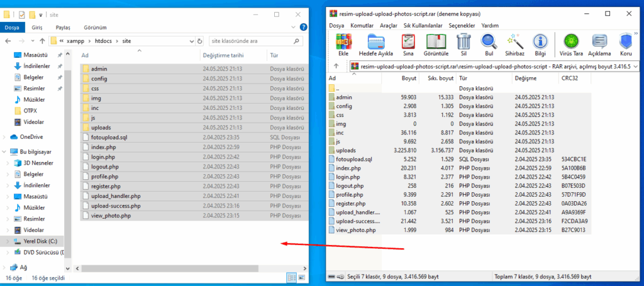Expand the Explorer ribbon chevron
Screen dimensions: 644x286
click(293, 28)
